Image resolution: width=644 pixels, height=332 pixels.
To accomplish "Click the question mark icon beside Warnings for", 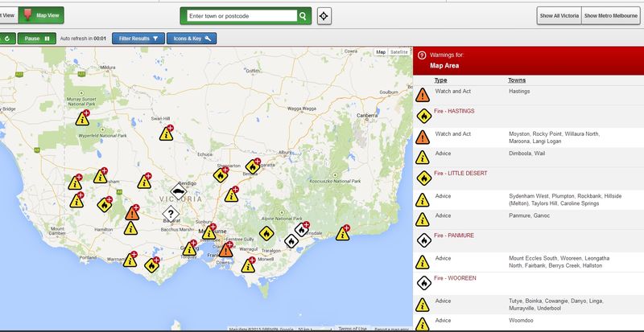I will pos(421,55).
